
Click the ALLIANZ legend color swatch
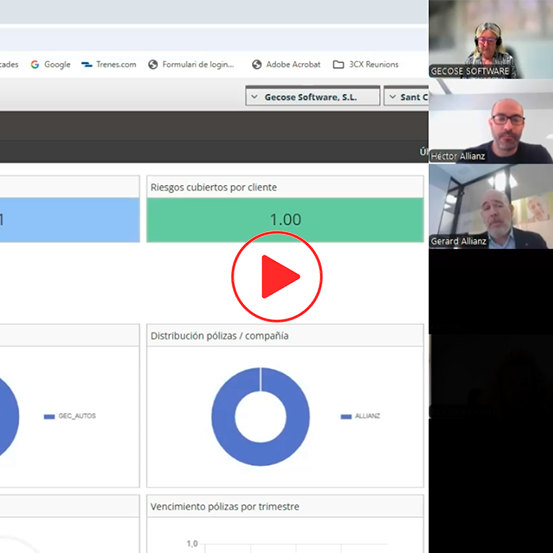[346, 417]
